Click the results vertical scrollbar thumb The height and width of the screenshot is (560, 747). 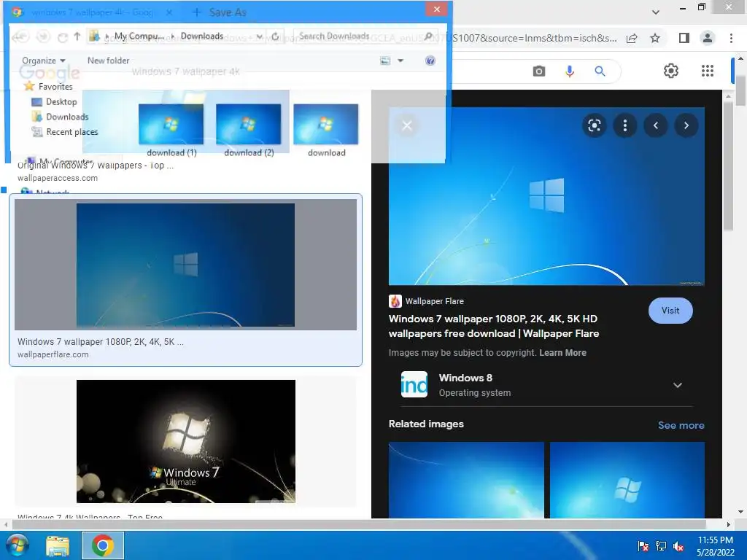728,166
